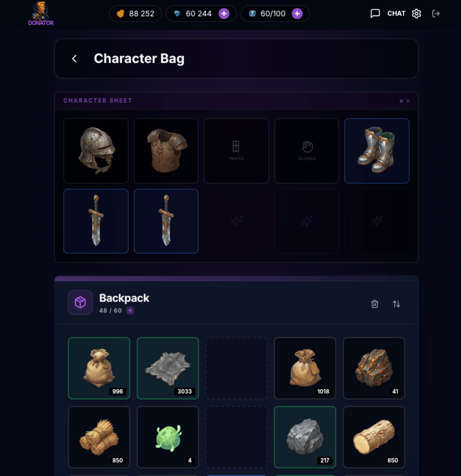Open the chat bubble icon
Screen dimensions: 461x476
point(375,14)
